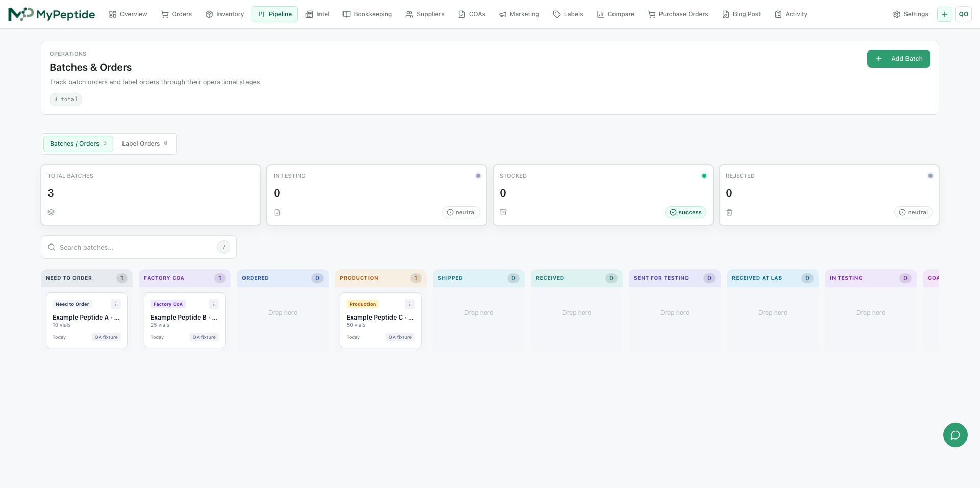The image size is (980, 488).
Task: Go to the Overview page
Action: coord(128,14)
